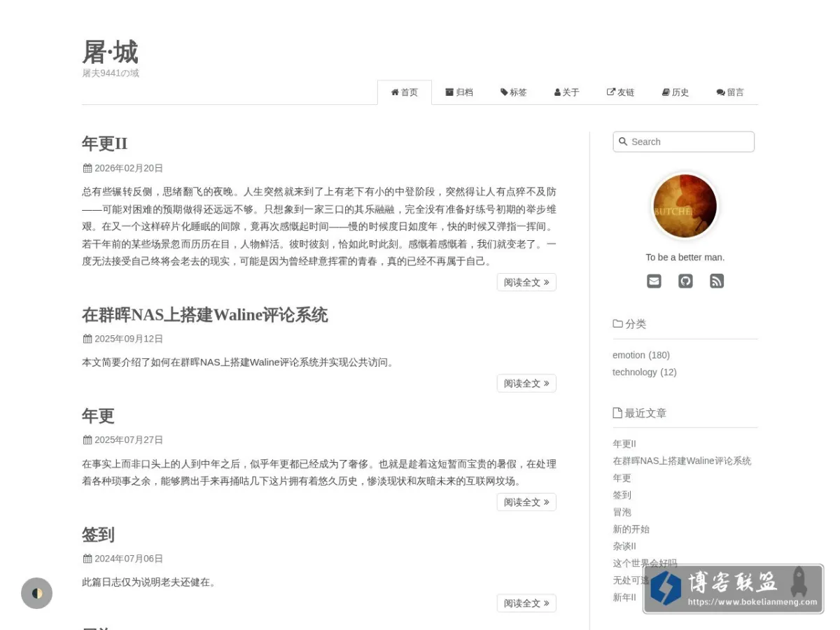This screenshot has width=840, height=630.
Task: Click the document icon beside 最近文章
Action: (617, 413)
